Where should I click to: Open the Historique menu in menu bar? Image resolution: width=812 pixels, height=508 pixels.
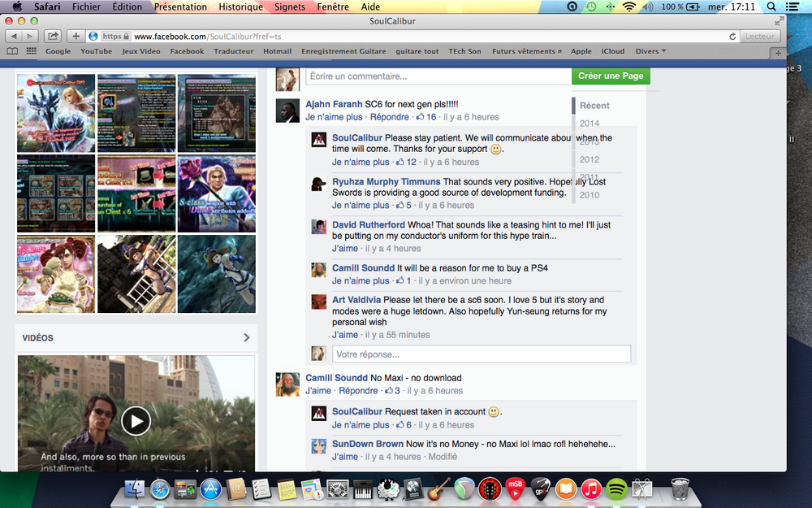click(241, 7)
